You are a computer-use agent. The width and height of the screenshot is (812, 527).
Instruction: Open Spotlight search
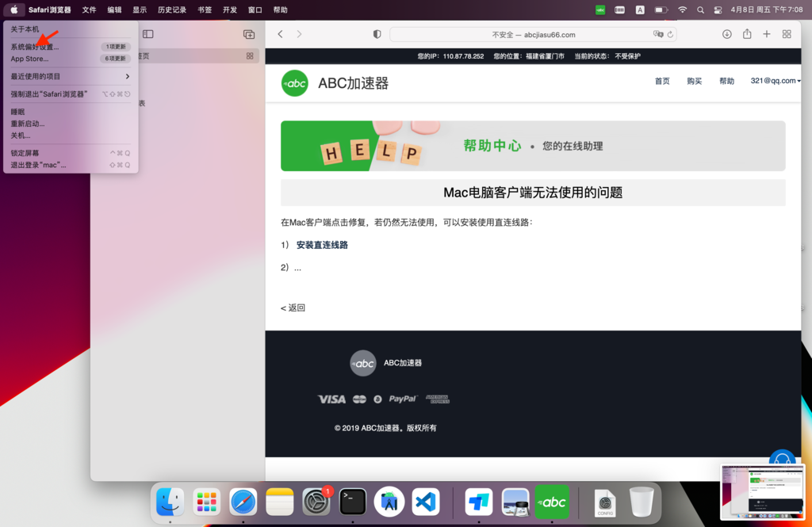[700, 10]
